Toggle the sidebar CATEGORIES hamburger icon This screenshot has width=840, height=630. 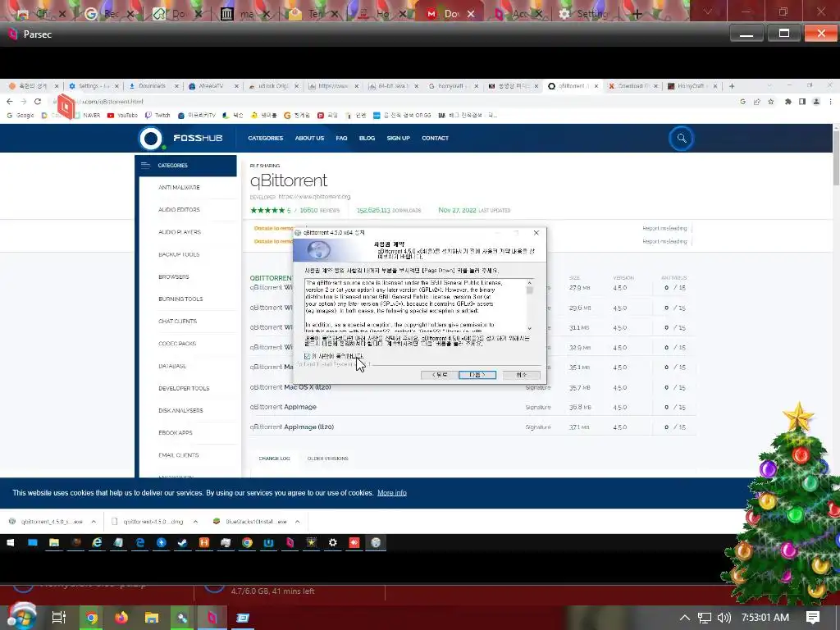146,166
